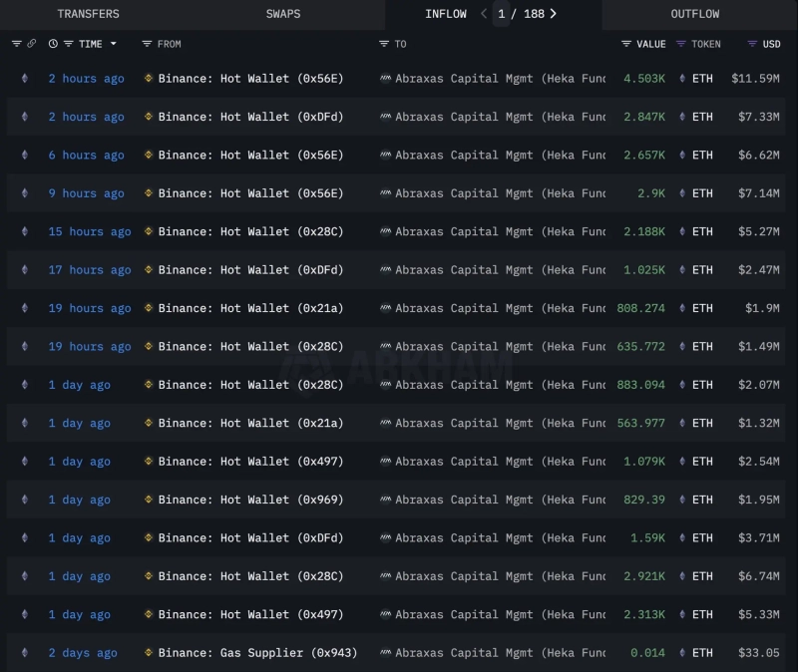Screen dimensions: 798x672
Task: Filter by the USD column
Action: coord(752,44)
